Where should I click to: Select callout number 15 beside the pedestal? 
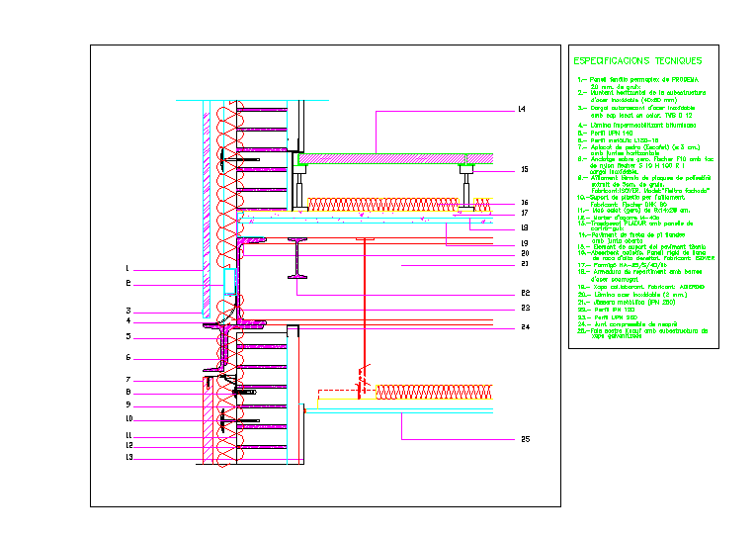point(525,170)
